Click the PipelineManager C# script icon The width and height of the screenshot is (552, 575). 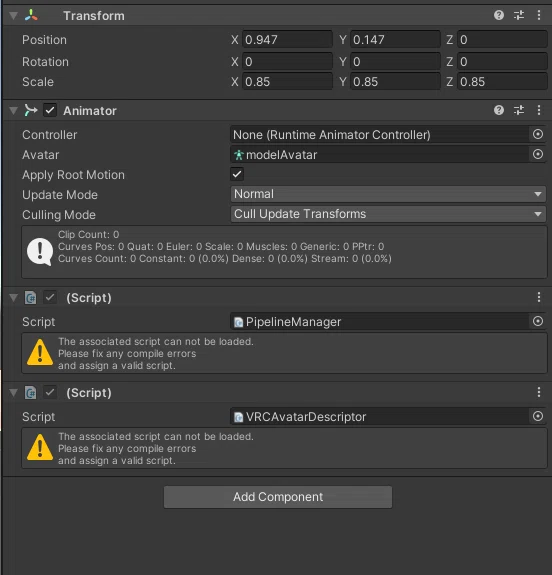[x=30, y=297]
